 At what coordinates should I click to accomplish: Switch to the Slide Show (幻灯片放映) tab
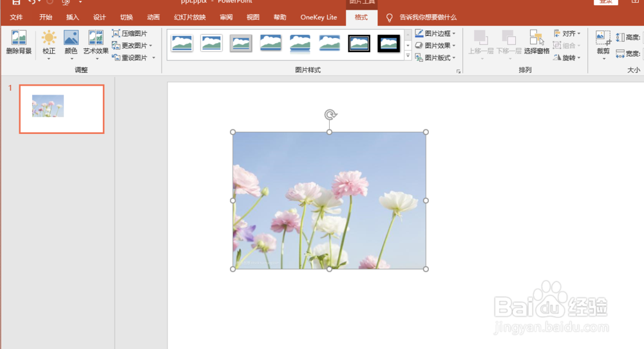point(190,17)
